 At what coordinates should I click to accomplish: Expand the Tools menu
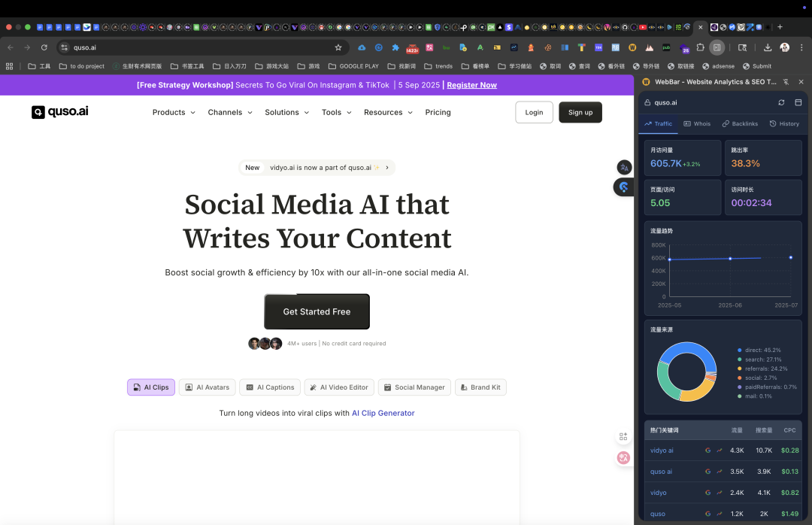click(x=337, y=113)
